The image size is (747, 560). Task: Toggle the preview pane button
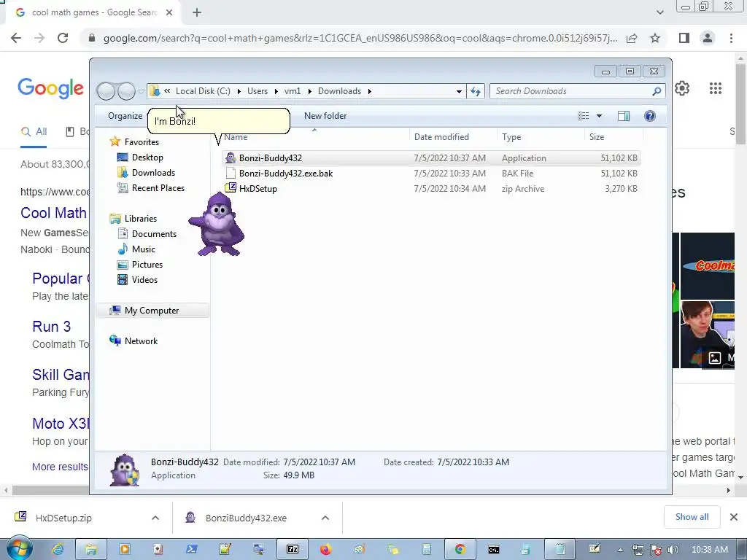click(624, 116)
